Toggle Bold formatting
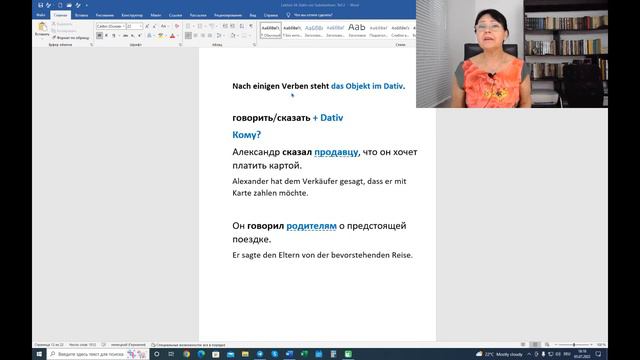The width and height of the screenshot is (640, 360). click(x=99, y=36)
